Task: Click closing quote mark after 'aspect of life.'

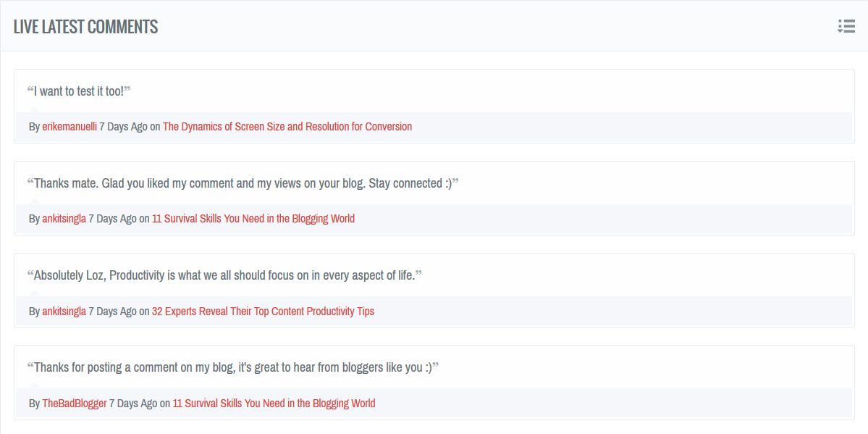Action: pyautogui.click(x=418, y=274)
